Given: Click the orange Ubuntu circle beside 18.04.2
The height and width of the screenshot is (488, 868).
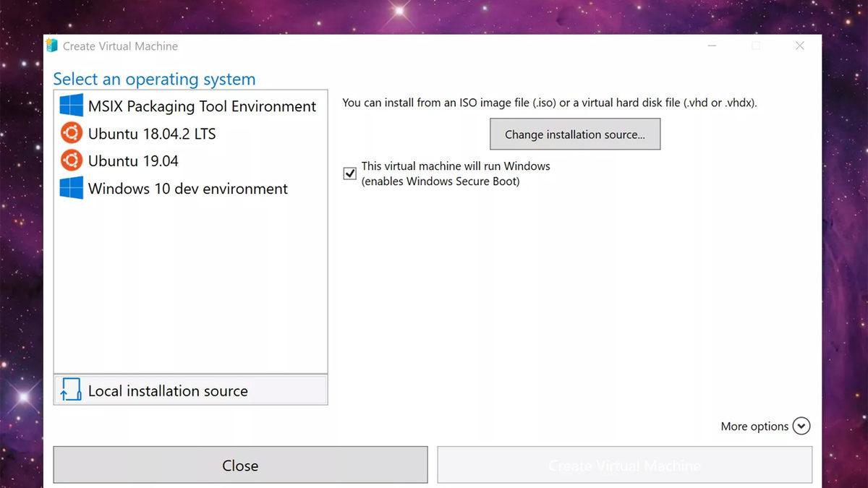Looking at the screenshot, I should pos(71,133).
